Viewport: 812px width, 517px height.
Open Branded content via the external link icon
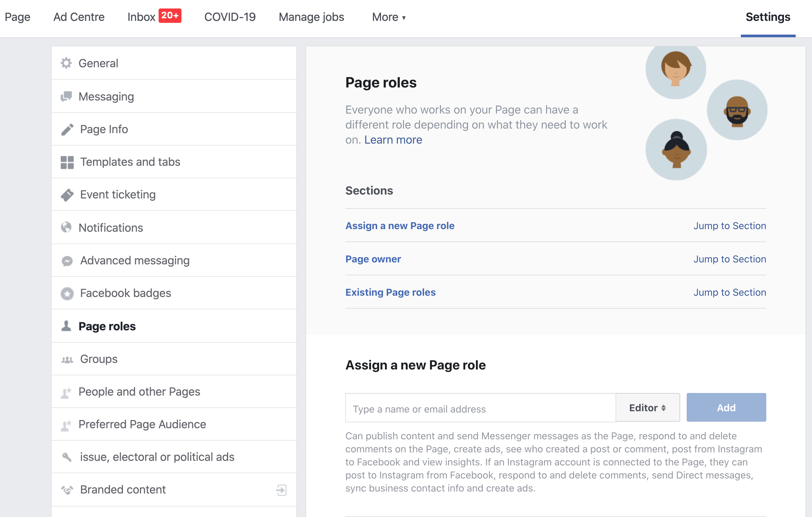pos(281,490)
